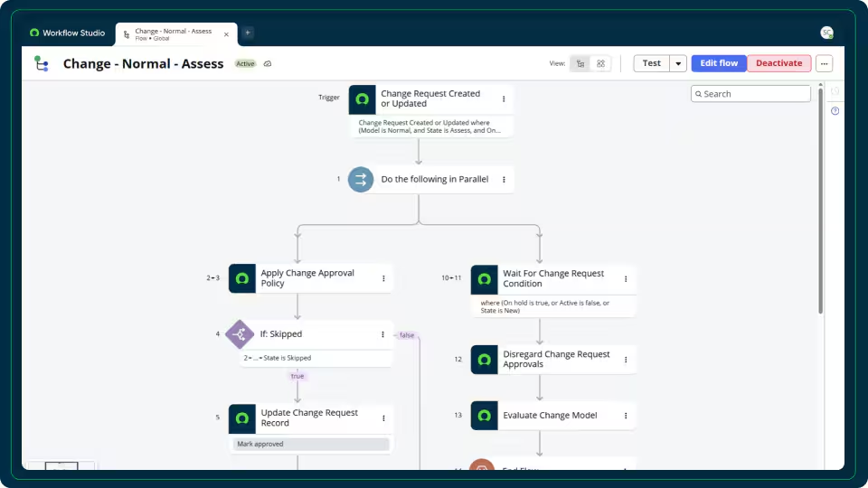Switch to the diagram view

pyautogui.click(x=580, y=63)
